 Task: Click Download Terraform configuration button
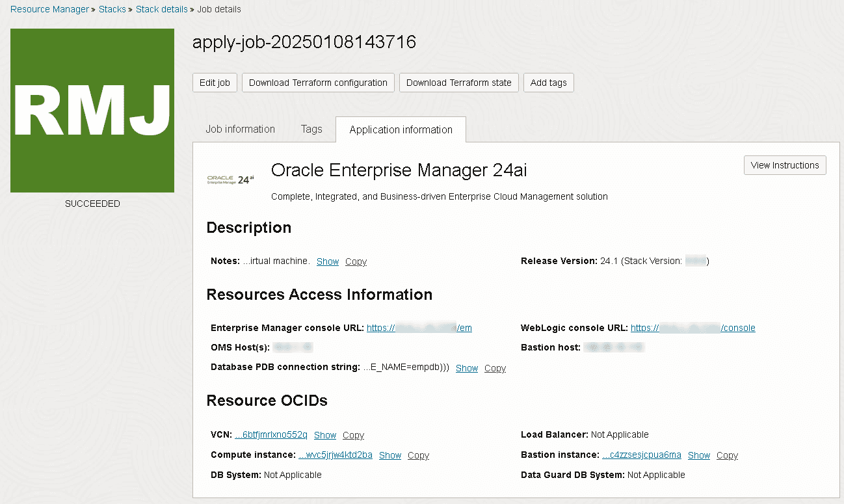[x=318, y=83]
